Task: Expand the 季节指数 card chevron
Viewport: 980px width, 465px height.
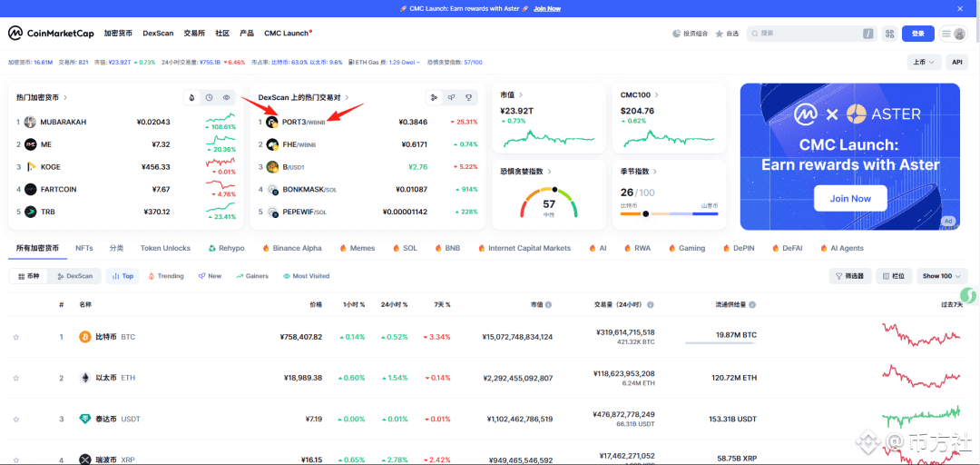Action: tap(654, 172)
